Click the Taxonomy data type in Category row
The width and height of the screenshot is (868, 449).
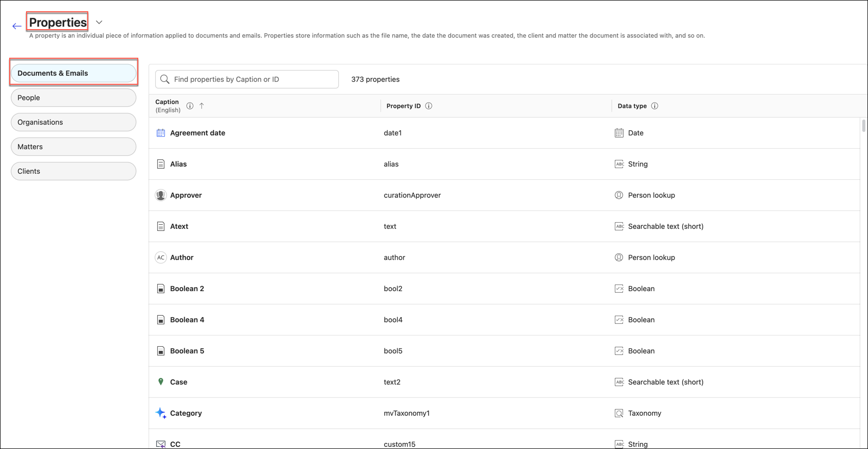(x=644, y=413)
